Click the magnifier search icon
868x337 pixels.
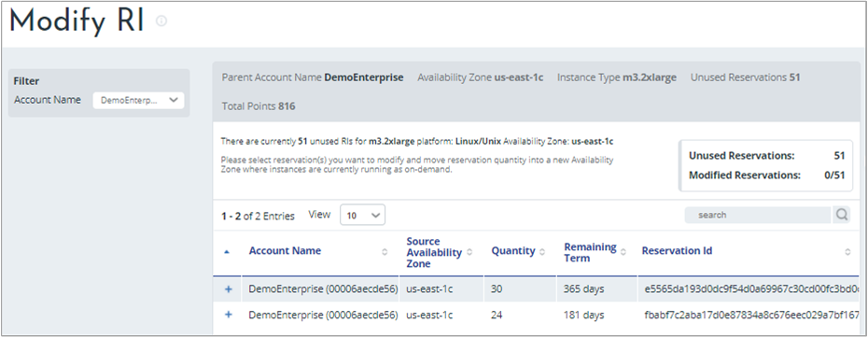click(842, 215)
